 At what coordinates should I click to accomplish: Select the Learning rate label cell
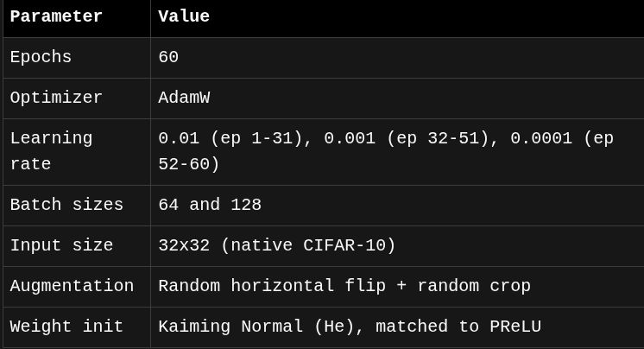(51, 151)
